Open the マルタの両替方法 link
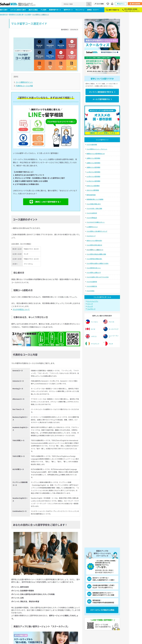The height and width of the screenshot is (644, 142). click(x=92, y=286)
